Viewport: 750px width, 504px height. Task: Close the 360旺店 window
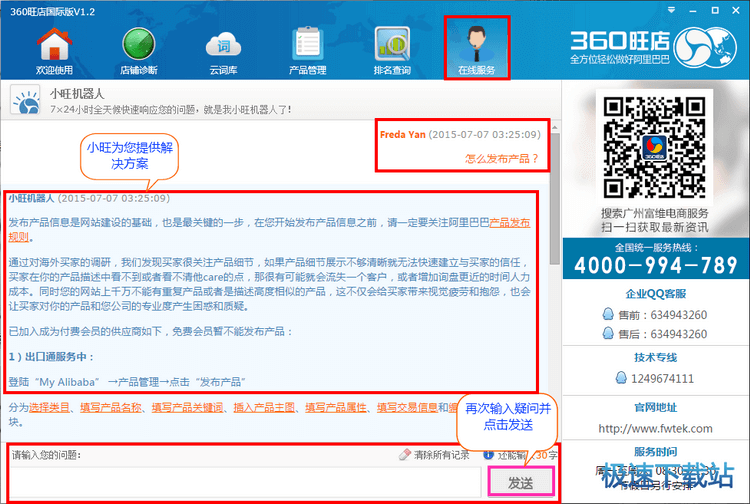[736, 10]
